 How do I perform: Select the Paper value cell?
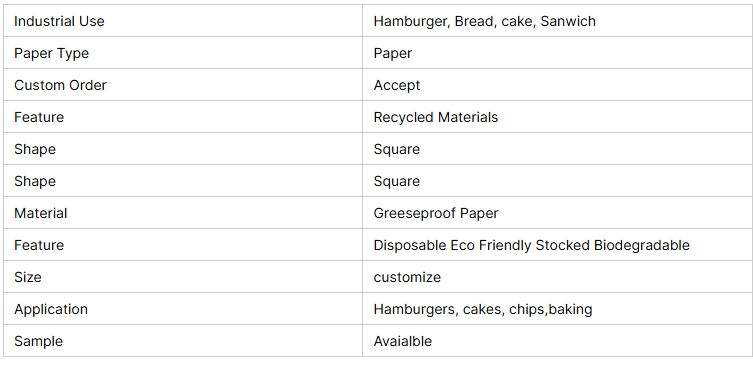(x=558, y=53)
